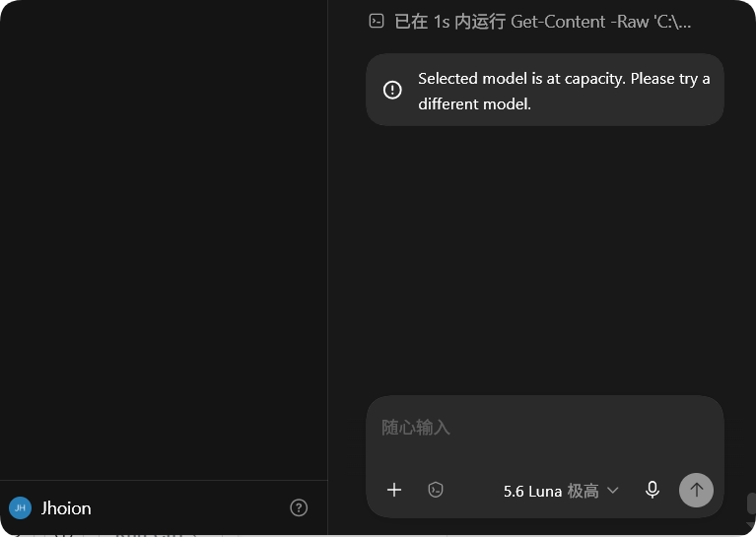Click the empty dark sidebar area above Jhoion
The width and height of the screenshot is (756, 537).
(x=164, y=239)
